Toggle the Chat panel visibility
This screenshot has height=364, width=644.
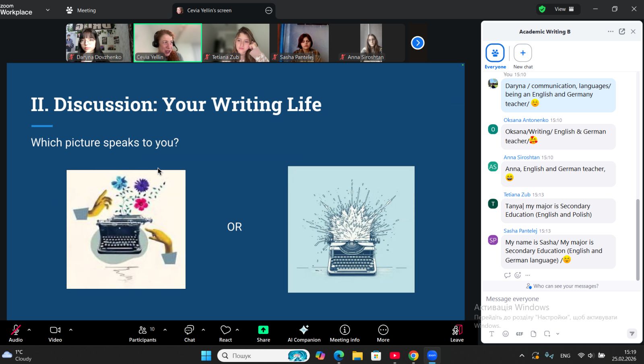pyautogui.click(x=189, y=333)
